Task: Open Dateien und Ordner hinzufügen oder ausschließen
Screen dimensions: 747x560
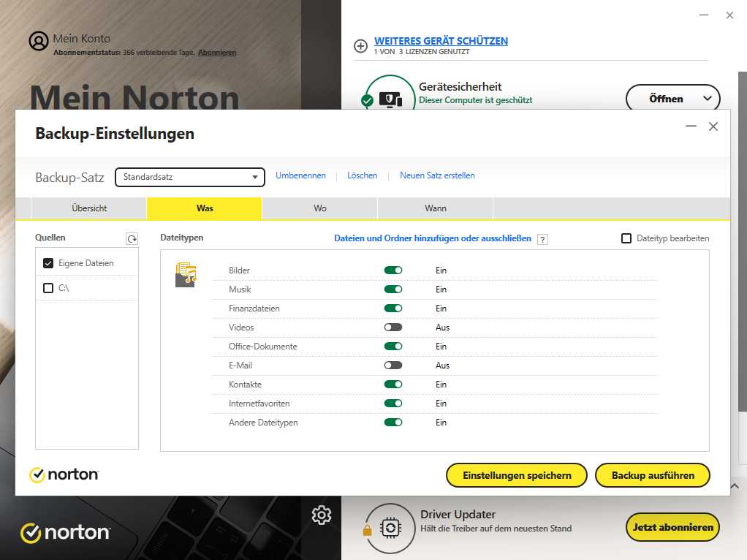Action: pyautogui.click(x=434, y=238)
